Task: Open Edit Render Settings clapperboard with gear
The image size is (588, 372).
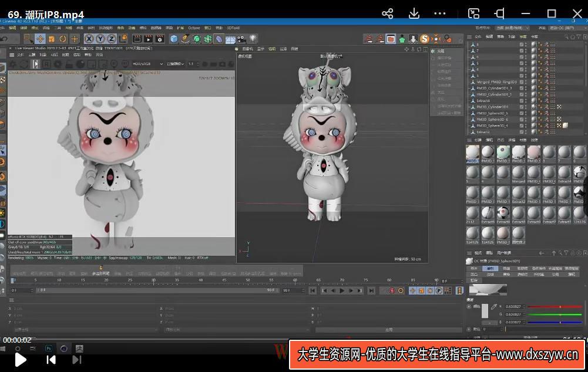Action: click(160, 39)
